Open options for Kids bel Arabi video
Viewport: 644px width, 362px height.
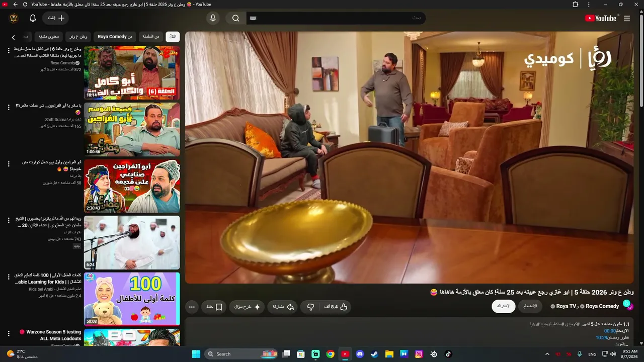[9, 277]
